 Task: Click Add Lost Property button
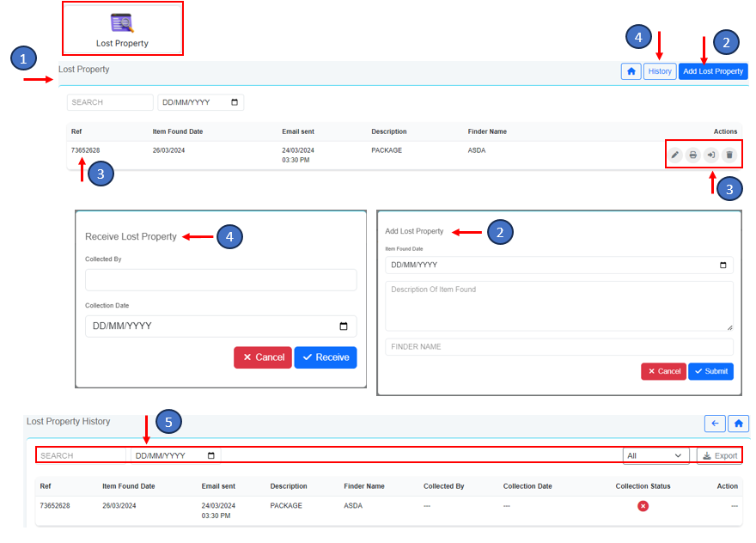(713, 71)
